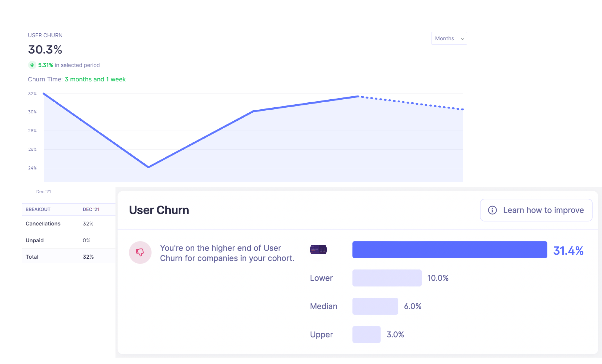602x364 pixels.
Task: Click the Learn how to improve button
Action: pos(536,210)
